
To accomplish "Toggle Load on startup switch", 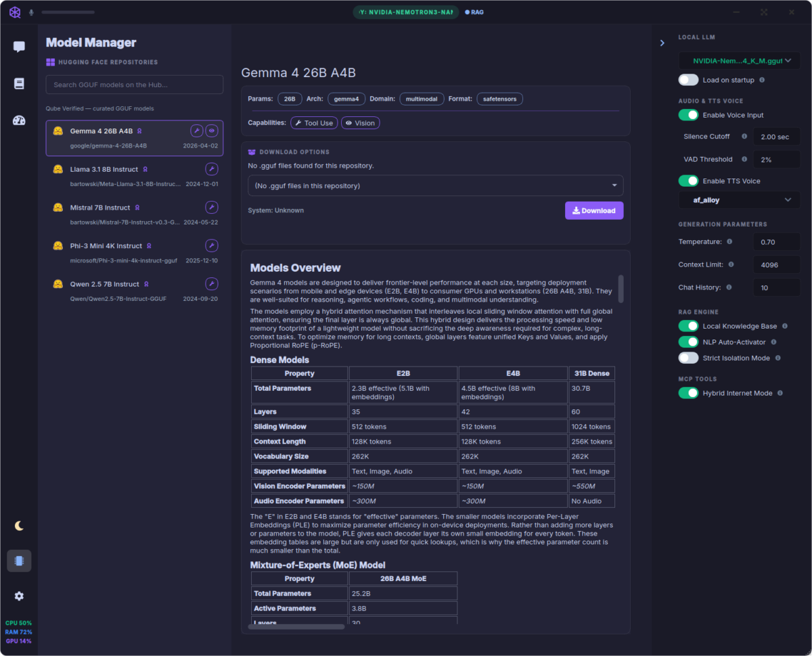I will (x=688, y=80).
